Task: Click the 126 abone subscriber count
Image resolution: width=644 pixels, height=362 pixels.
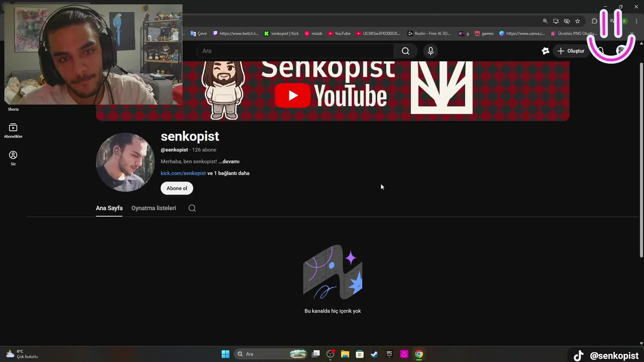Action: click(204, 150)
